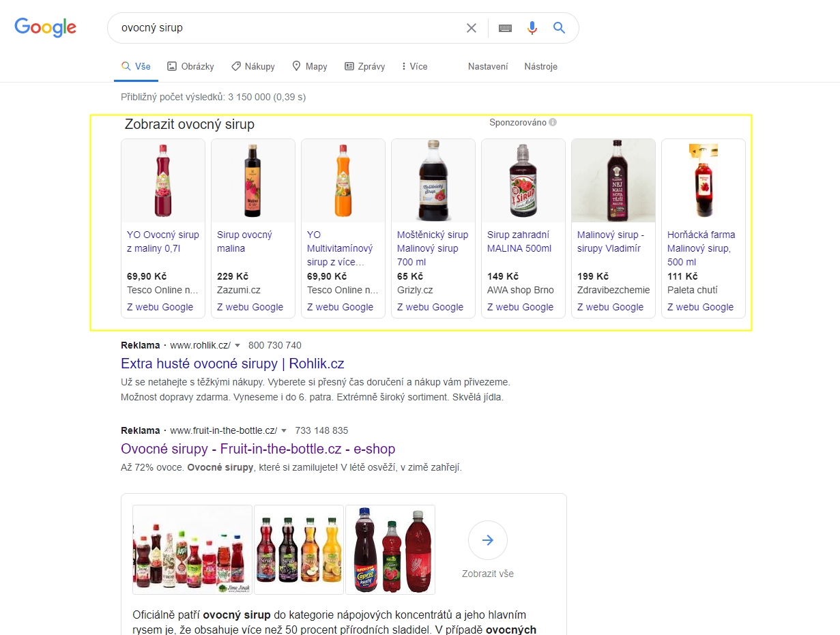
Task: Click phone number '733 148 835'
Action: click(x=321, y=431)
